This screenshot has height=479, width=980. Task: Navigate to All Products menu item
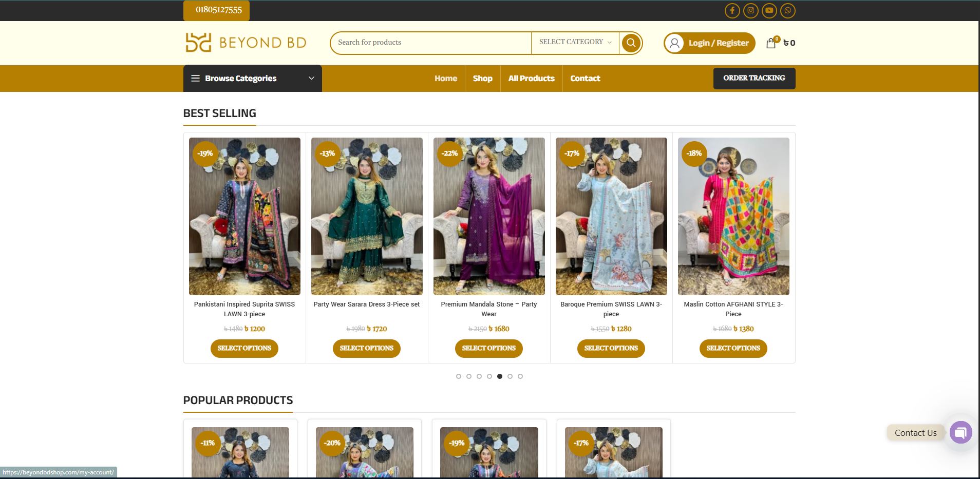click(531, 79)
